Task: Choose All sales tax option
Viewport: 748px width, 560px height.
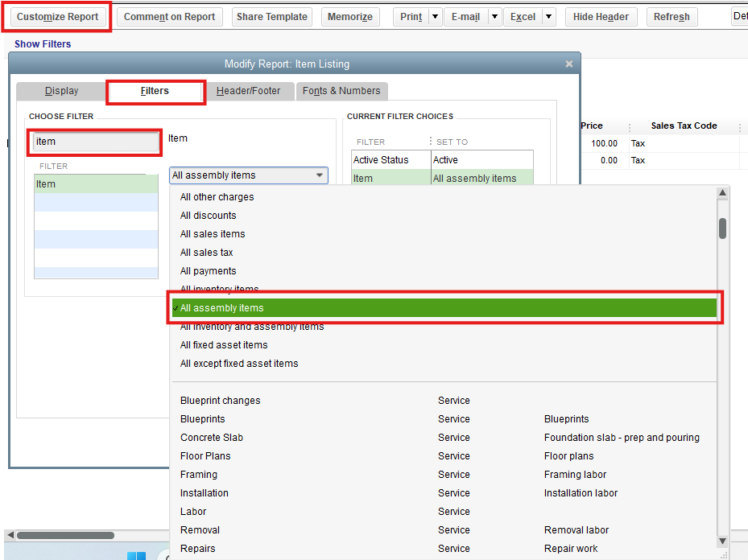Action: (207, 253)
